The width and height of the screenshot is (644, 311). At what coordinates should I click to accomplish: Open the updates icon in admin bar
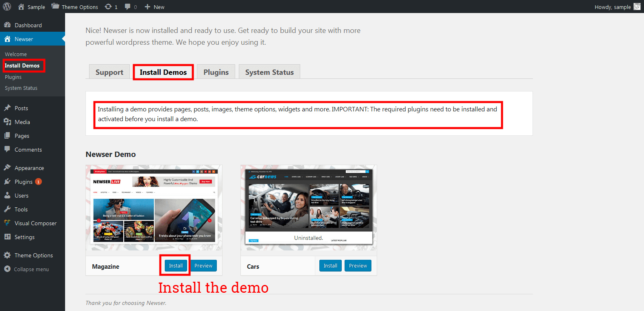click(x=109, y=7)
